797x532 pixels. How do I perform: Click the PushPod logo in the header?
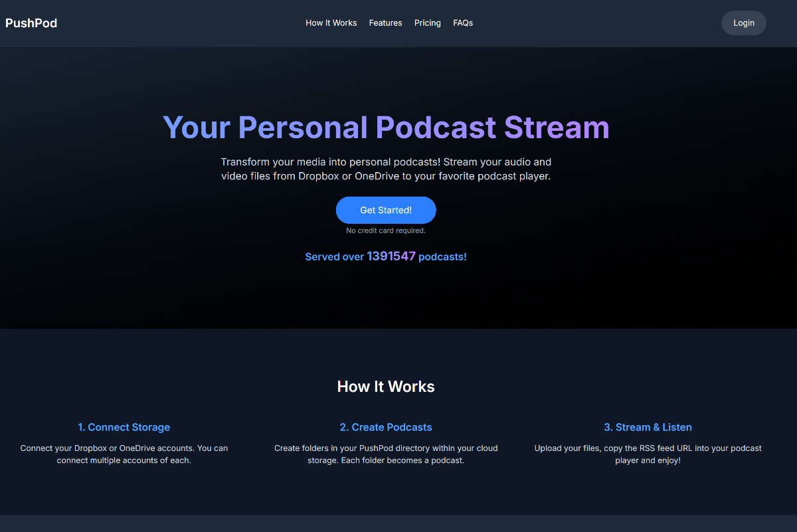point(31,23)
